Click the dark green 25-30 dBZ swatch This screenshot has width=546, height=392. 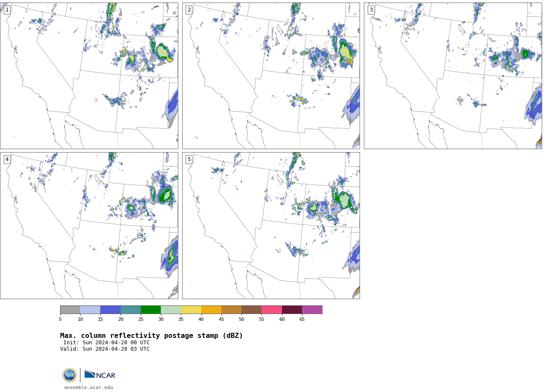click(151, 310)
